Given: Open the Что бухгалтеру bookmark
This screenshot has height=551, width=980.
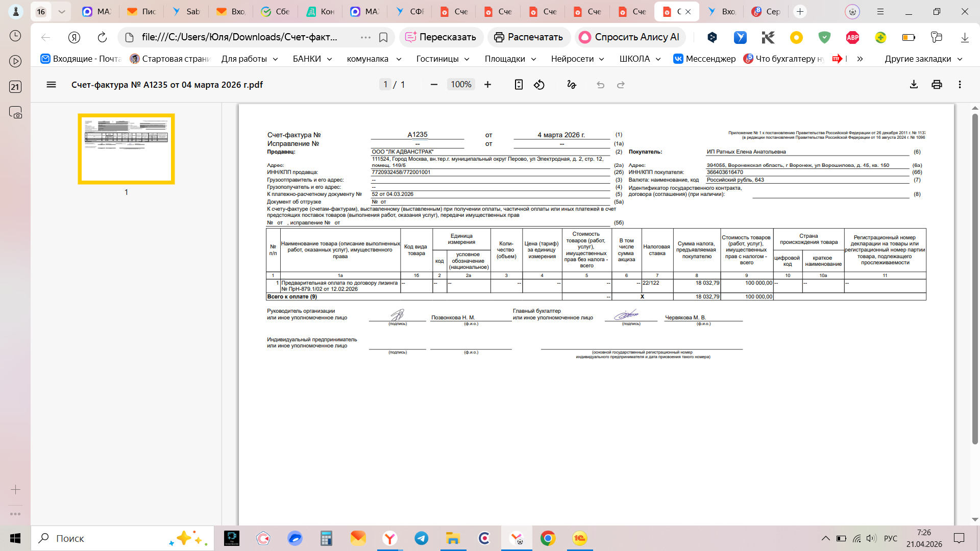Looking at the screenshot, I should pyautogui.click(x=783, y=59).
